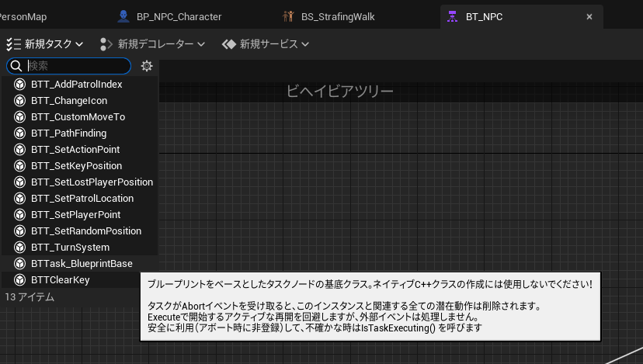Select BTTask_BlueprintBase in the task list

80,264
